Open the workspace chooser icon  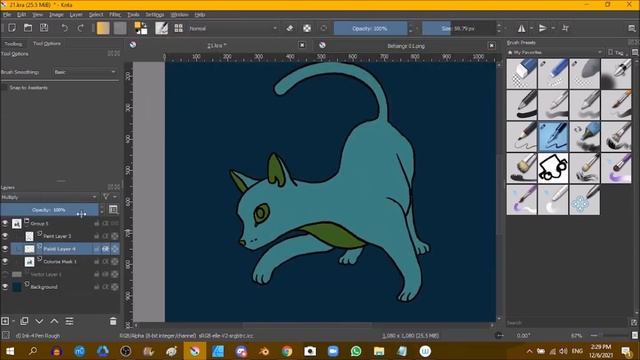[631, 28]
